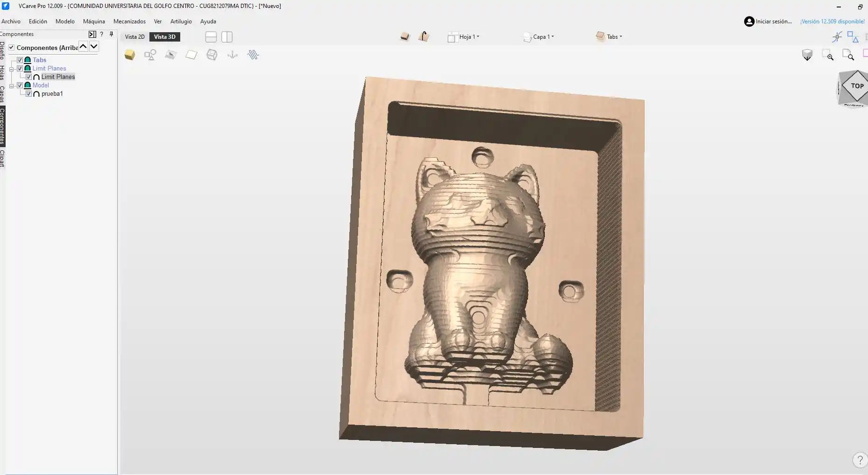Viewport: 868px width, 475px height.
Task: Click the wavy toolpath lines icon
Action: click(x=253, y=55)
